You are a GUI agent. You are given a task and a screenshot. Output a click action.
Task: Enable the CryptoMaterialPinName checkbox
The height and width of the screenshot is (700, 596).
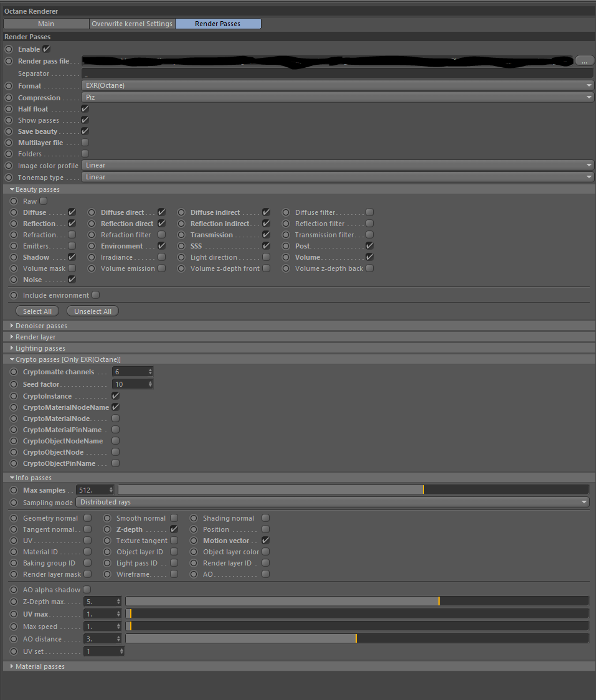(x=116, y=430)
